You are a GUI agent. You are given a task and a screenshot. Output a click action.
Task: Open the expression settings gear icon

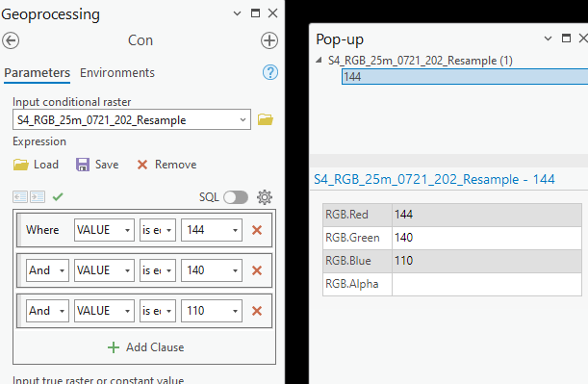coord(265,197)
